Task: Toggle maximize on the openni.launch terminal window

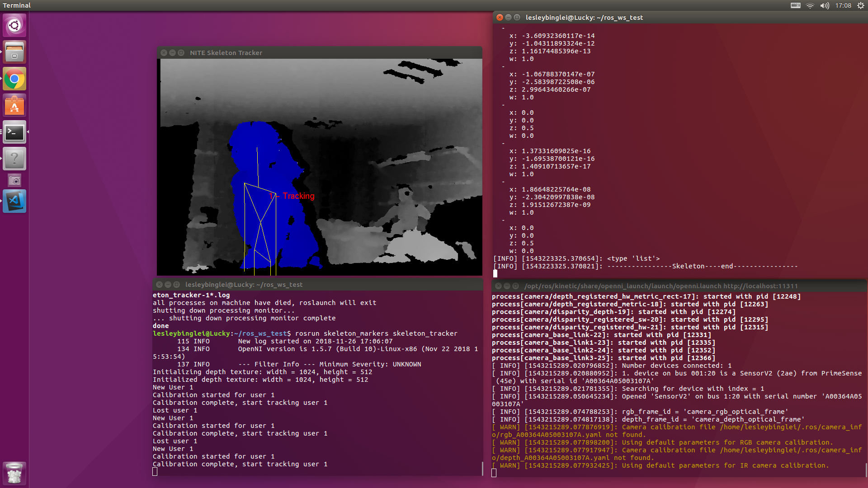Action: [x=516, y=286]
